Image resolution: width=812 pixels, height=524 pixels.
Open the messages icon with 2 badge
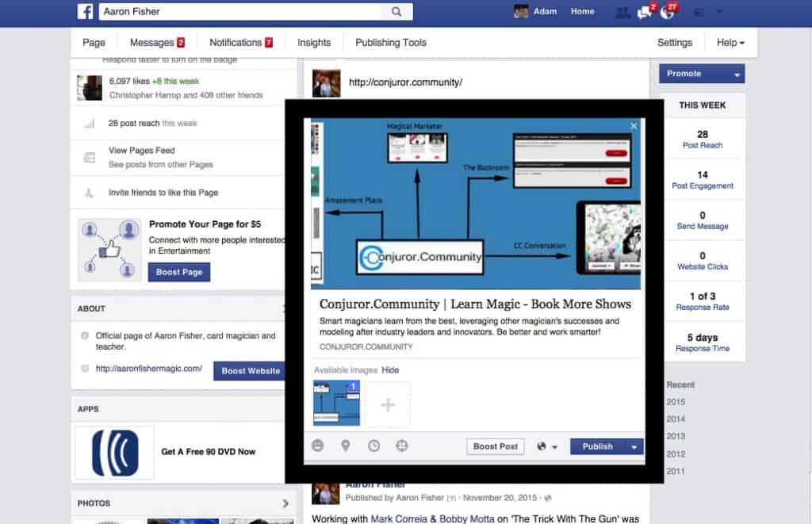645,11
